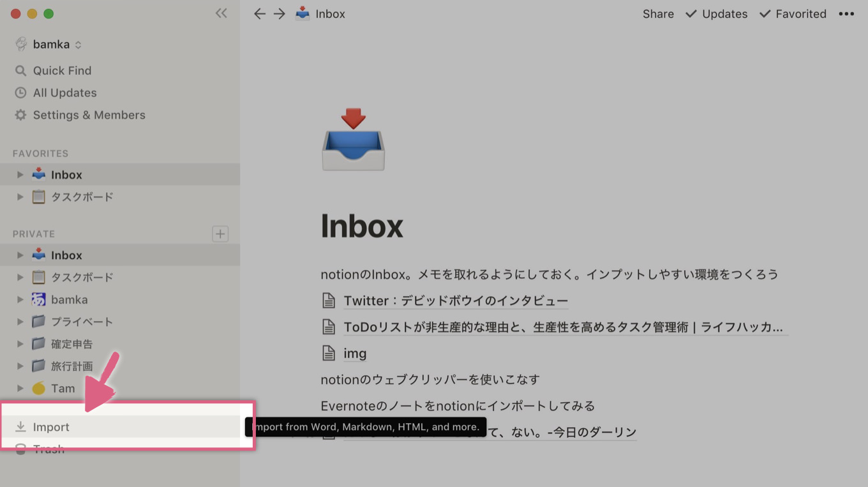868x487 pixels.
Task: Collapse the sidebar with double-chevron icon
Action: pos(221,13)
